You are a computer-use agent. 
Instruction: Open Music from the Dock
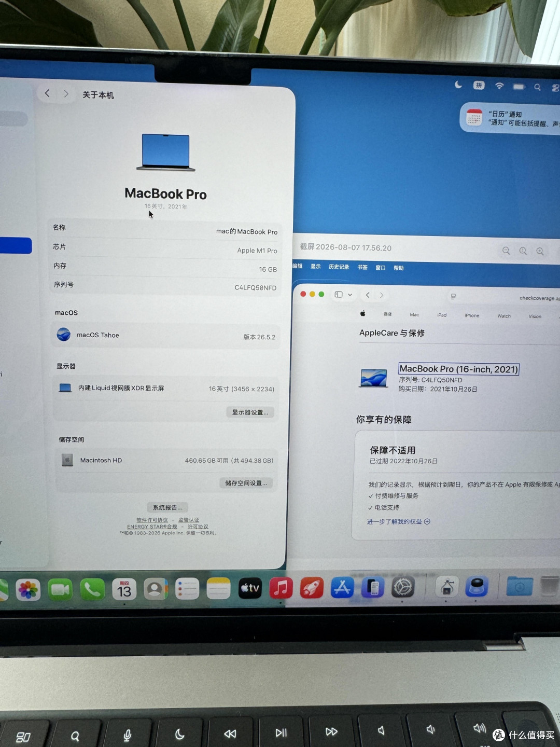click(281, 588)
